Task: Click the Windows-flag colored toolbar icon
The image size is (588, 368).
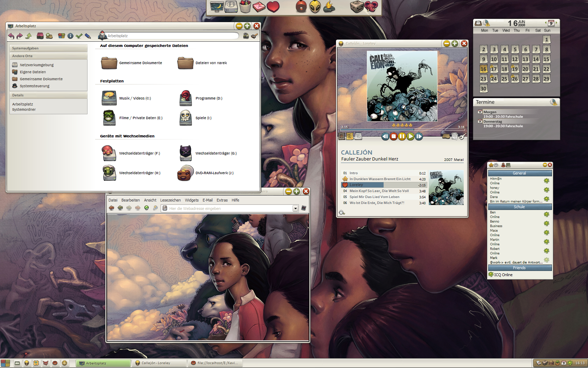Action: [62, 36]
